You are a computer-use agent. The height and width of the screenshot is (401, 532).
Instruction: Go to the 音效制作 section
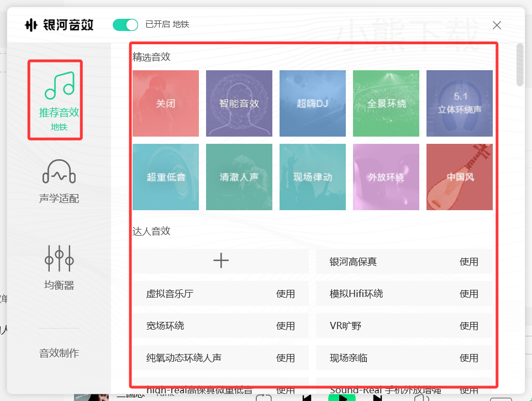(x=59, y=353)
